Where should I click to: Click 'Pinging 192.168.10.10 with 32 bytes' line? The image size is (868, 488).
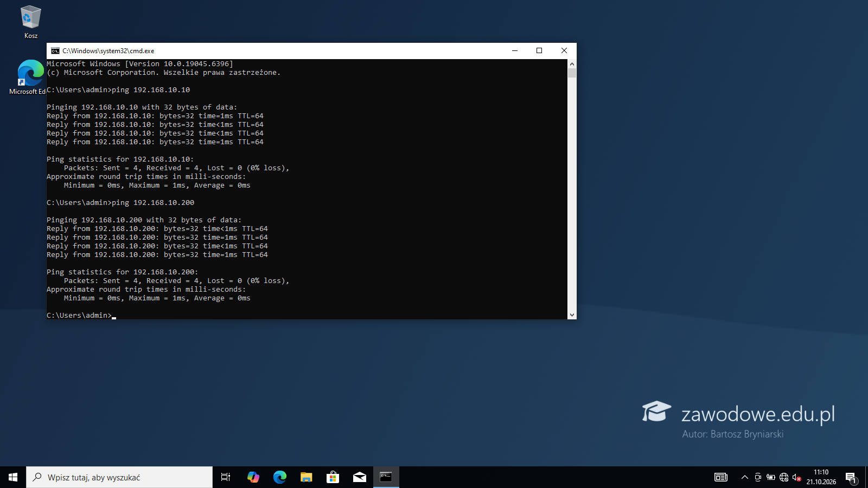tap(142, 107)
